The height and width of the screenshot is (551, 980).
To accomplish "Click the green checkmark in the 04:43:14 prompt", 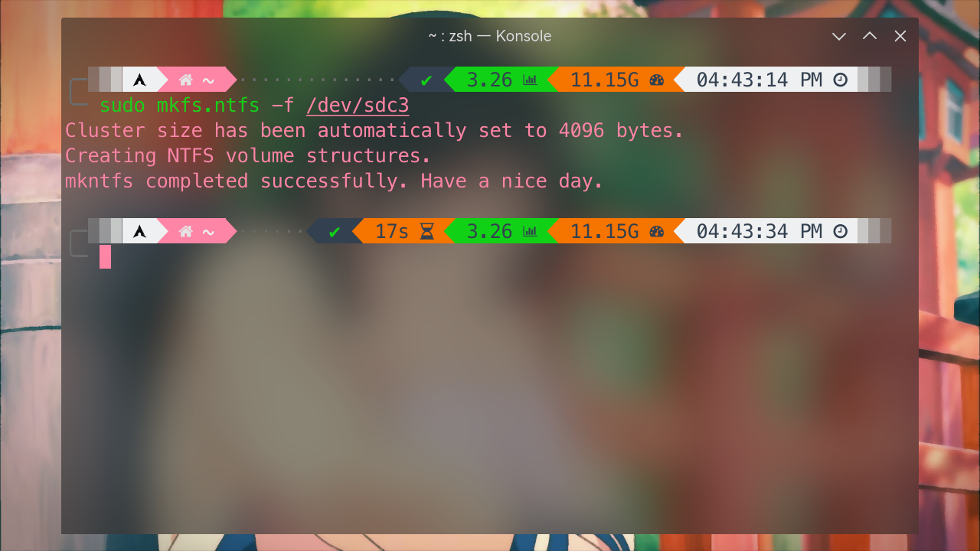I will [426, 80].
